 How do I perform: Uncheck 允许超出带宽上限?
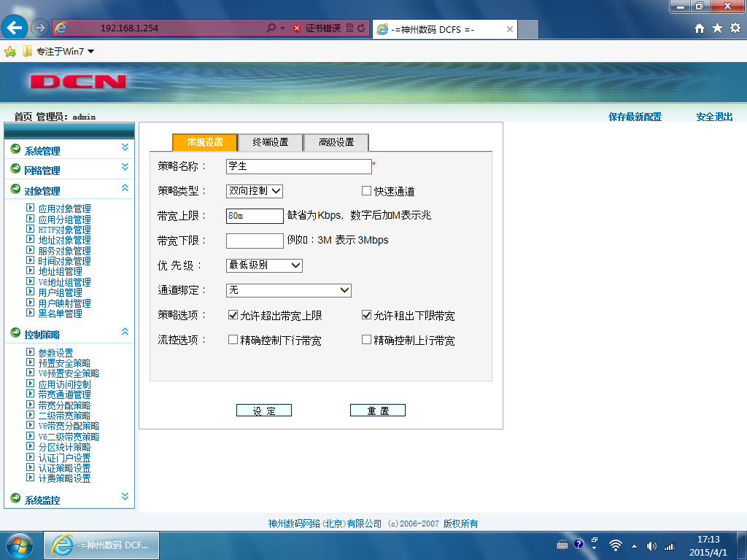(x=233, y=315)
